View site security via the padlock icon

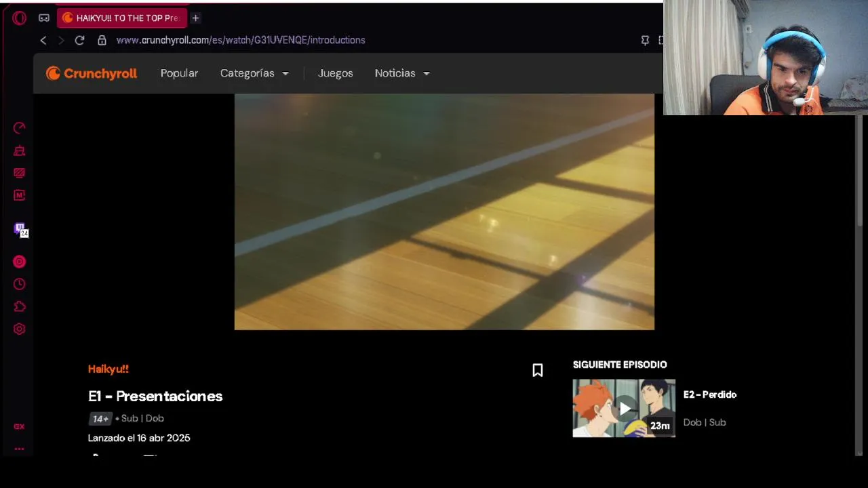[x=102, y=41]
